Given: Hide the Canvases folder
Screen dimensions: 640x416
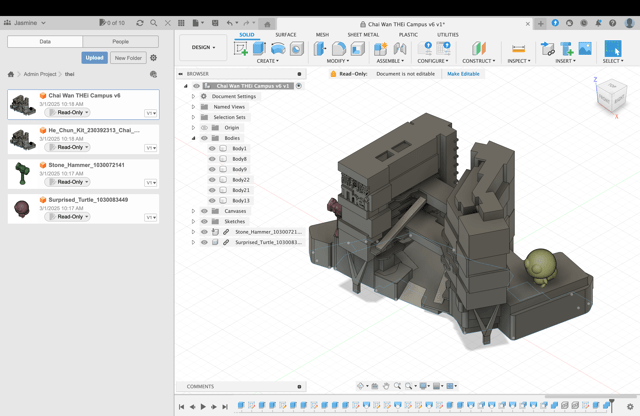Looking at the screenshot, I should [x=204, y=211].
